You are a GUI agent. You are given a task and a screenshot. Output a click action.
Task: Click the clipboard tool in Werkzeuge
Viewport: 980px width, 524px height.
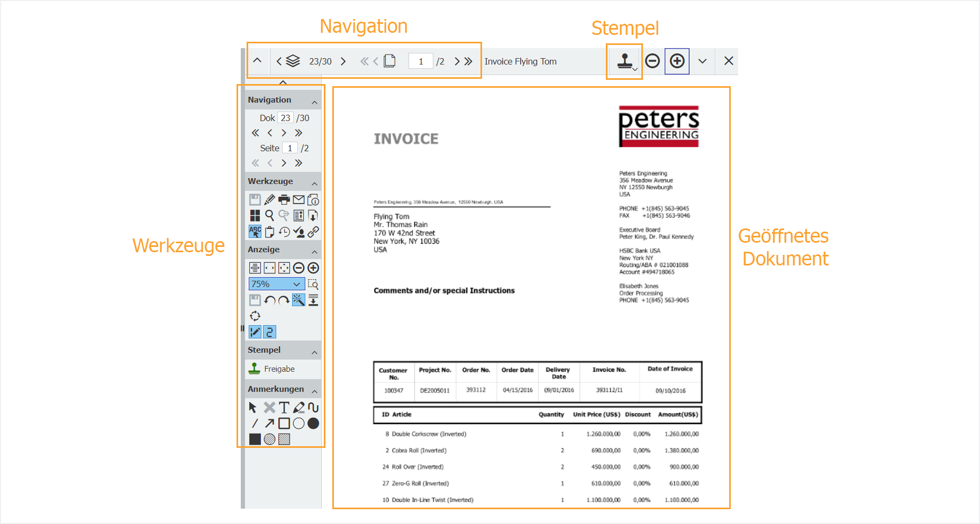[269, 231]
